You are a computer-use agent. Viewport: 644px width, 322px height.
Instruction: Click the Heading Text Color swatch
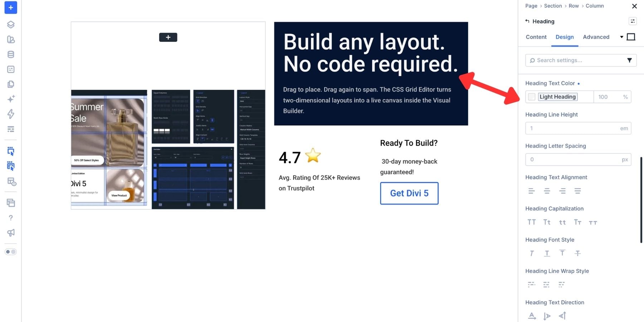[532, 97]
